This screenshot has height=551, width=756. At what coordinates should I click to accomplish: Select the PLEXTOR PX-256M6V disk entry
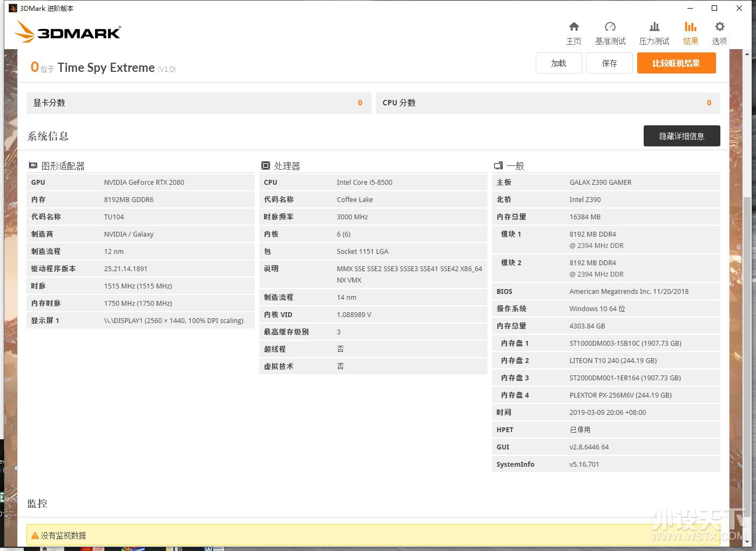pos(620,395)
